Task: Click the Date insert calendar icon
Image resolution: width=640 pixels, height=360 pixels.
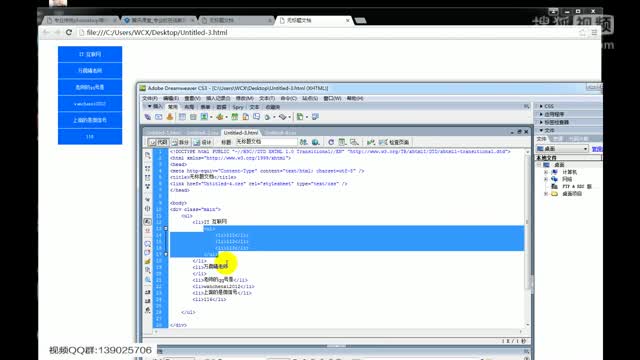Action: coord(234,117)
